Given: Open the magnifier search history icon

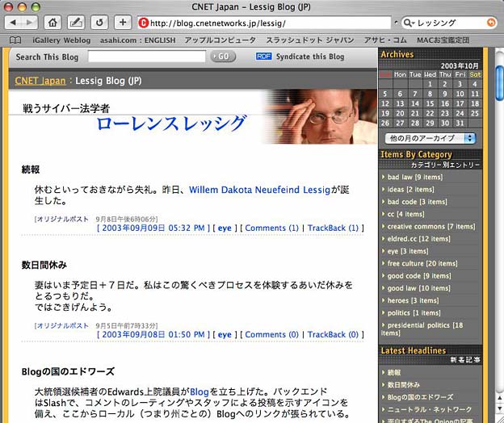Looking at the screenshot, I should [409, 23].
